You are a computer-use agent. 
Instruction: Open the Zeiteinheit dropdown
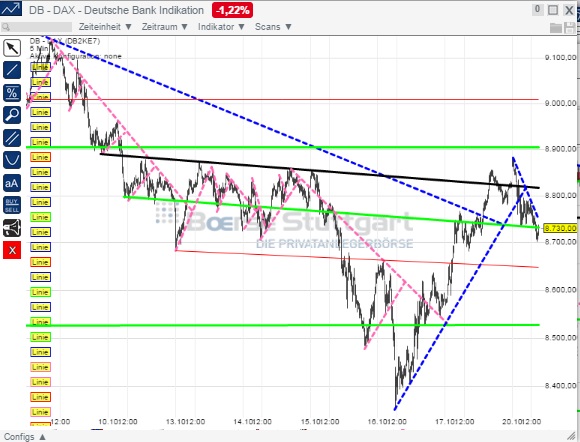[x=105, y=27]
